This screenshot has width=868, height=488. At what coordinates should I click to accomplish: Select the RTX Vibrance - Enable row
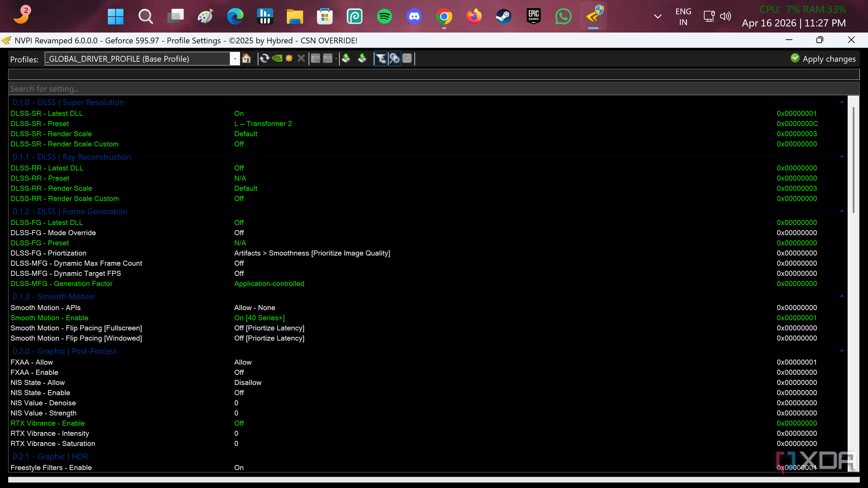pyautogui.click(x=427, y=423)
